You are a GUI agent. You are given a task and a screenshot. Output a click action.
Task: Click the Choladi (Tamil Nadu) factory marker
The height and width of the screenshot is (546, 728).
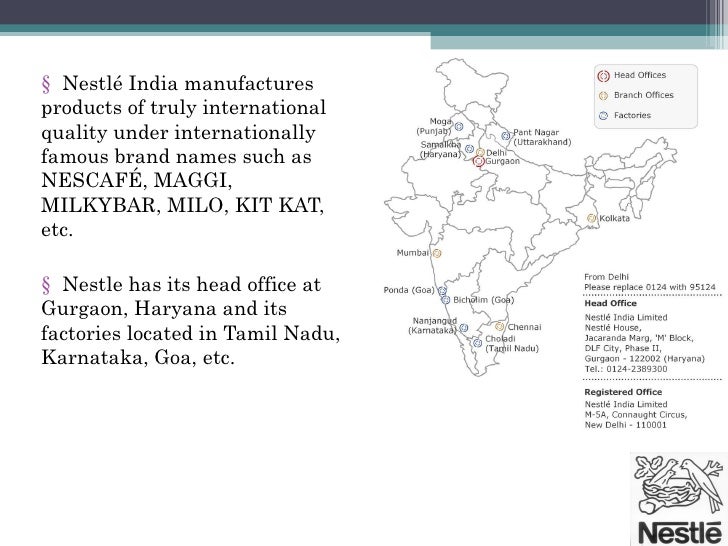click(x=477, y=343)
